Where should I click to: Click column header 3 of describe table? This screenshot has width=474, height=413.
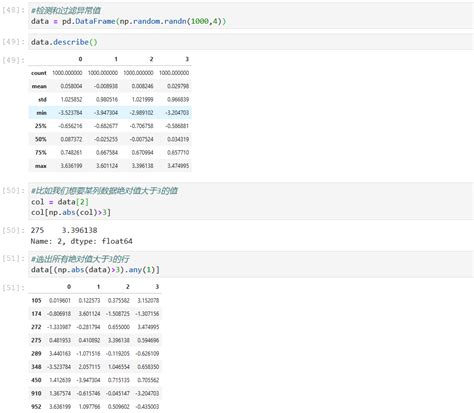pyautogui.click(x=187, y=59)
